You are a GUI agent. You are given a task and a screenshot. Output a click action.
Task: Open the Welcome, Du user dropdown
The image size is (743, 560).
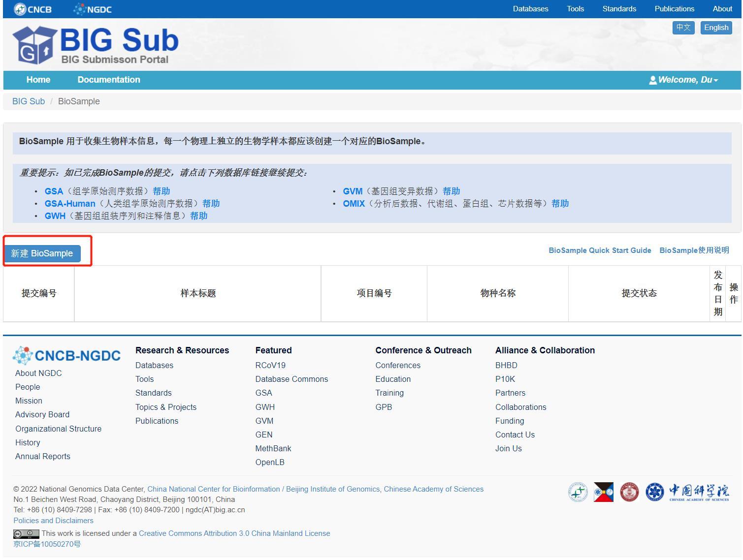click(x=683, y=80)
